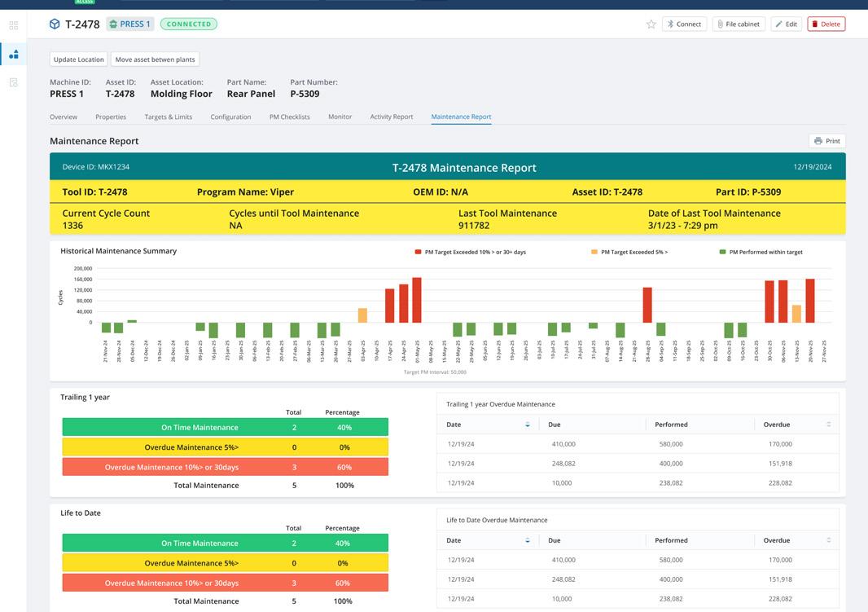Toggle red PM Target Exceeded 10% legend

471,253
